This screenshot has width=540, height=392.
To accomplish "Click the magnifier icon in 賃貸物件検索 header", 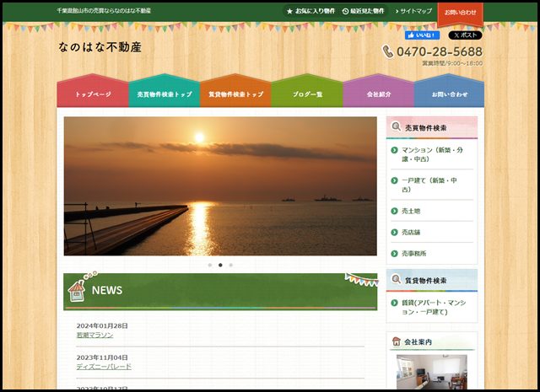I will pos(396,279).
